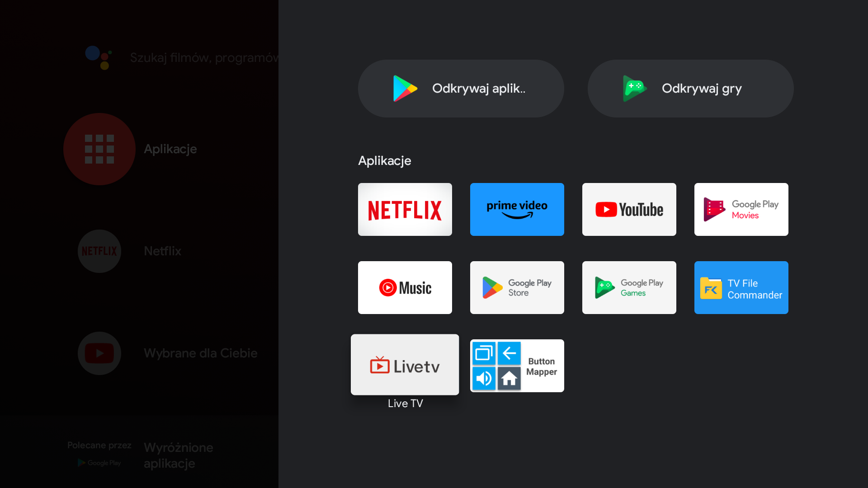Viewport: 868px width, 488px height.
Task: Open Google Play Store tile
Action: pyautogui.click(x=517, y=287)
